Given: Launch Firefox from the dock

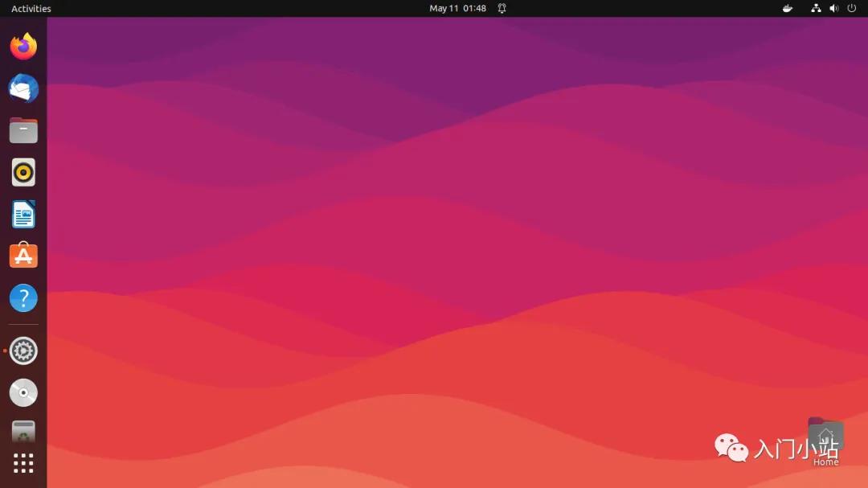Looking at the screenshot, I should click(x=23, y=47).
